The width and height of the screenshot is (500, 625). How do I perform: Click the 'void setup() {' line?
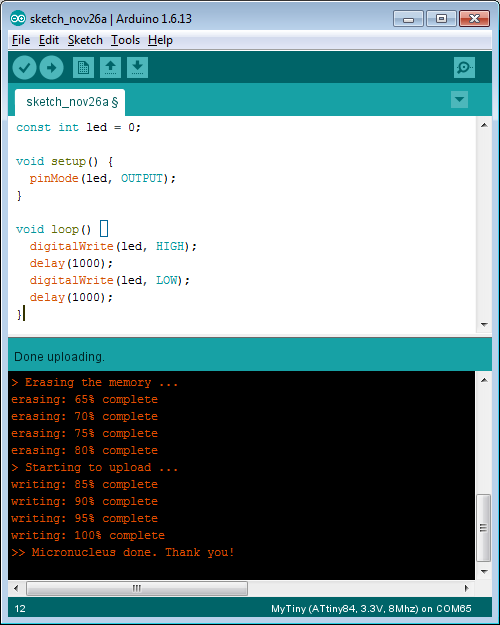[65, 161]
